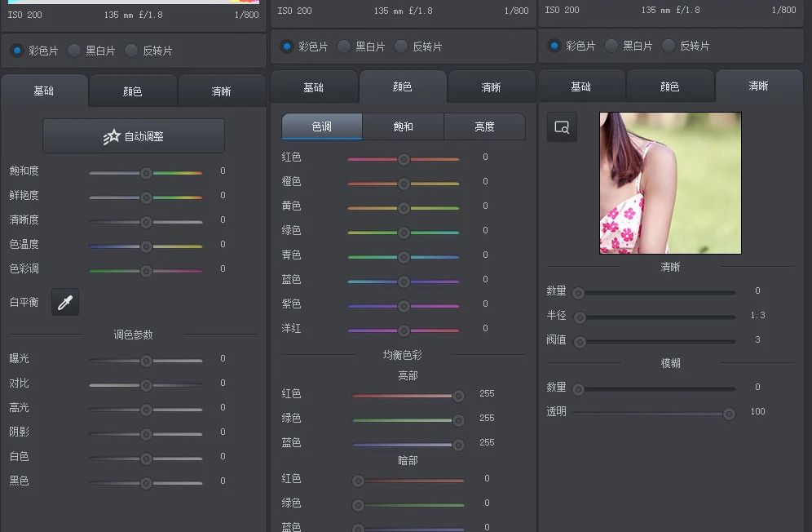Click the 清晰度 slider handle
The width and height of the screenshot is (812, 532).
click(x=146, y=222)
